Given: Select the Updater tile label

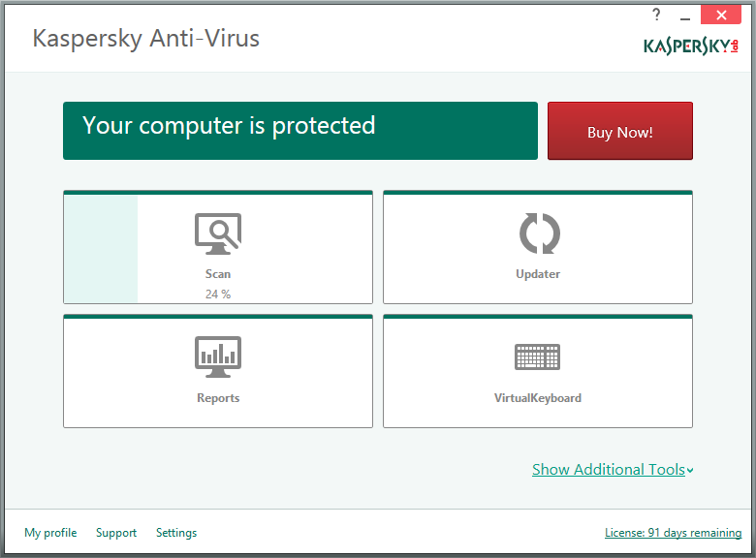Looking at the screenshot, I should click(x=538, y=274).
